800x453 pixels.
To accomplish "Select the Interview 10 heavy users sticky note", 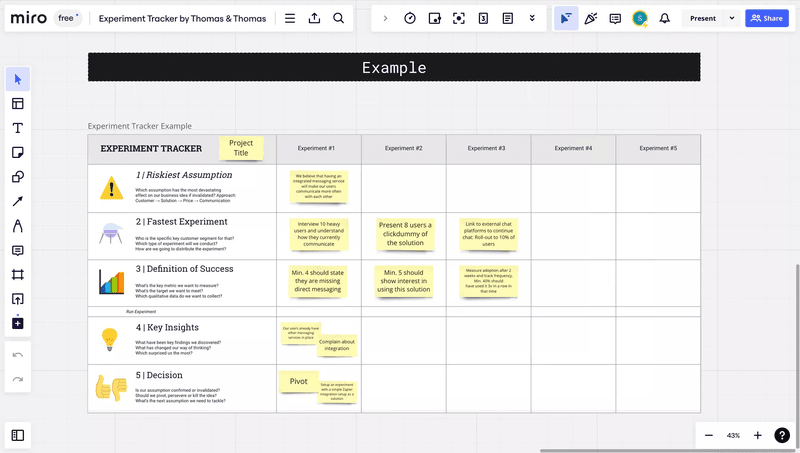I will [x=319, y=234].
